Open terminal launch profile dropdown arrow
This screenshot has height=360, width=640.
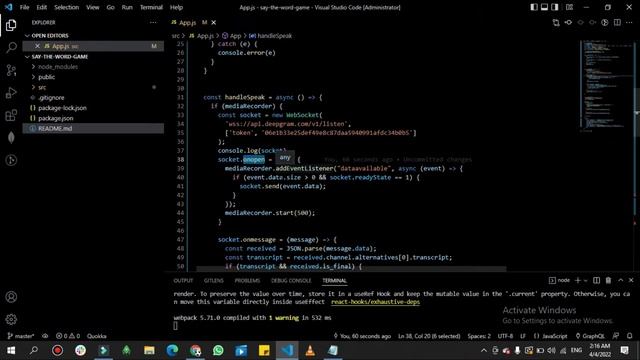coord(585,280)
